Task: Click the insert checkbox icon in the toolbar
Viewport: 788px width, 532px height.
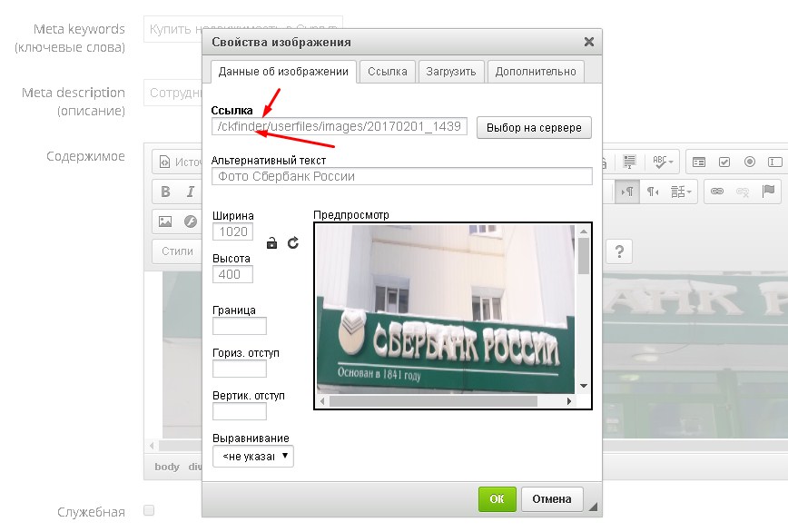Action: coord(724,162)
